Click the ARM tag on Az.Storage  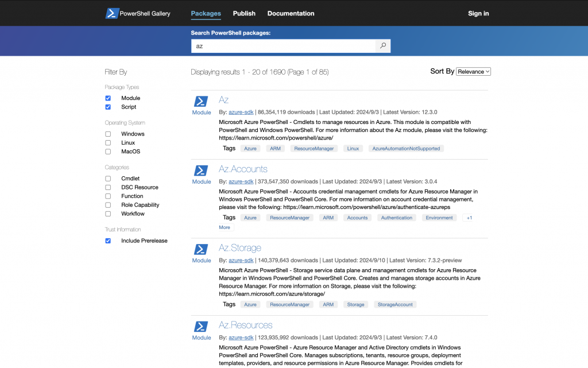(x=328, y=305)
